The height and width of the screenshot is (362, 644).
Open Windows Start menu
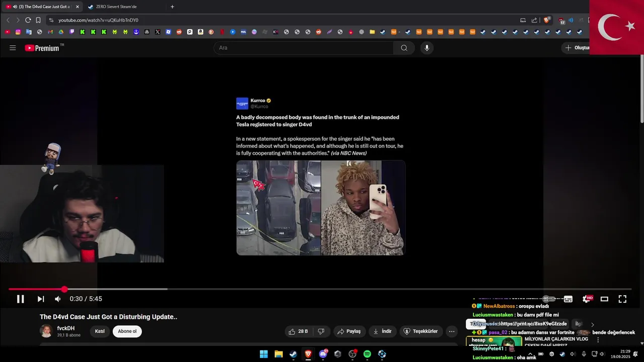coord(264,354)
